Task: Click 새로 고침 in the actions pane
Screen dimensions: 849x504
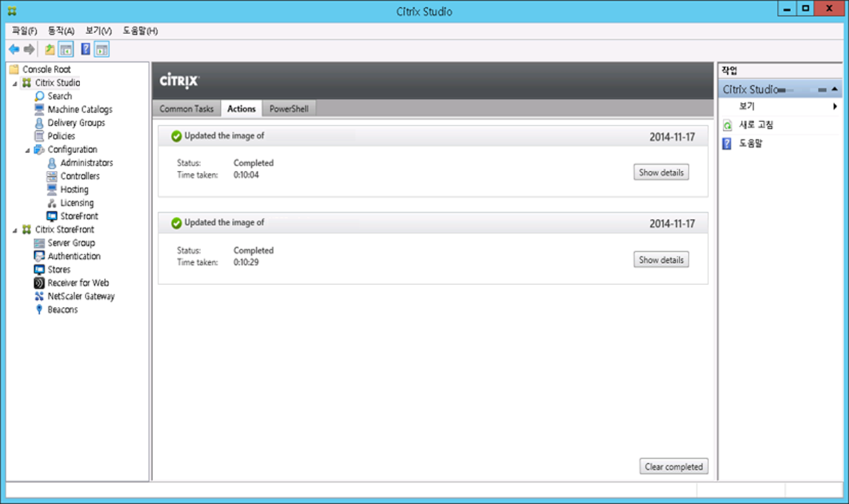Action: click(x=756, y=125)
